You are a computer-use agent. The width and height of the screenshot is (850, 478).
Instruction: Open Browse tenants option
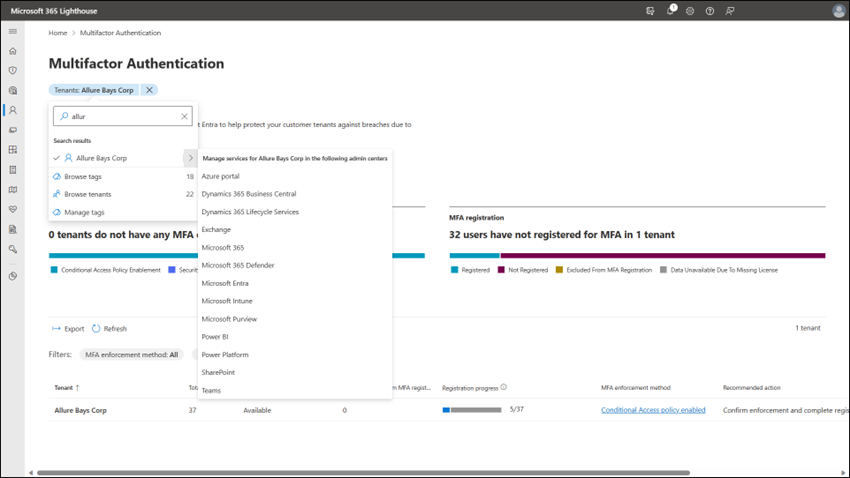pyautogui.click(x=87, y=194)
